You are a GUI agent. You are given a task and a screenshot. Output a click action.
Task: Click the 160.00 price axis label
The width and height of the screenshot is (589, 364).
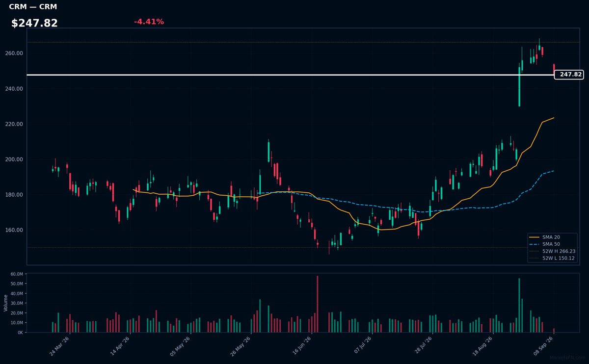15,230
